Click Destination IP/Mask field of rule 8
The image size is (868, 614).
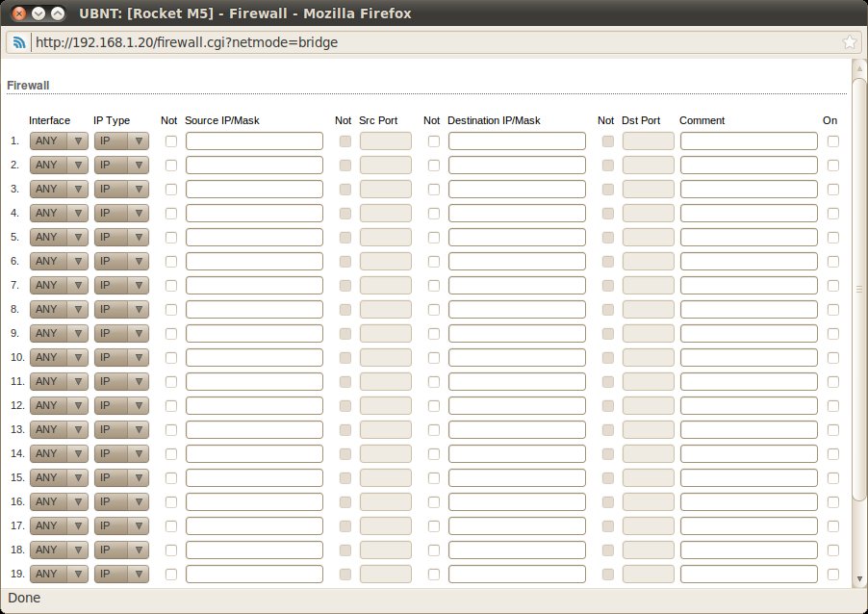point(517,310)
